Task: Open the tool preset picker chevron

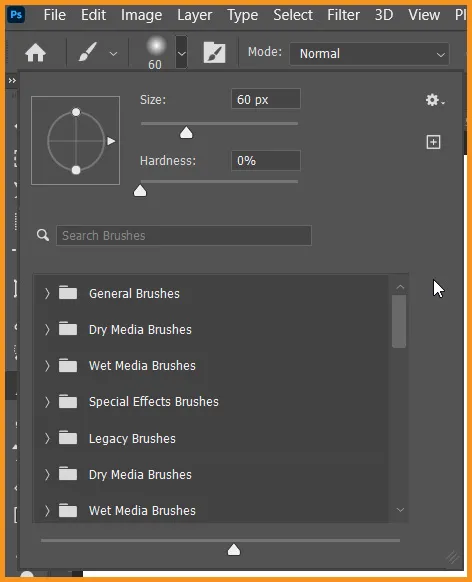Action: coord(114,54)
